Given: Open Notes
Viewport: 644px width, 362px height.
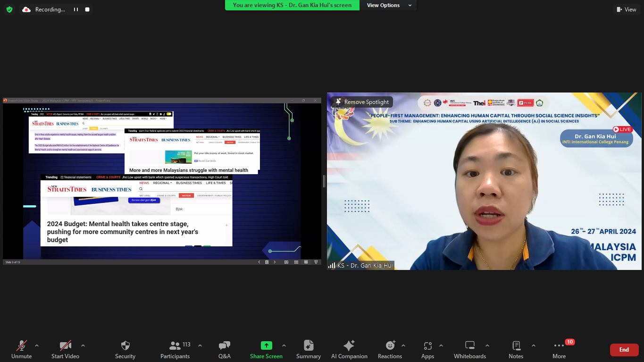Looking at the screenshot, I should tap(516, 350).
